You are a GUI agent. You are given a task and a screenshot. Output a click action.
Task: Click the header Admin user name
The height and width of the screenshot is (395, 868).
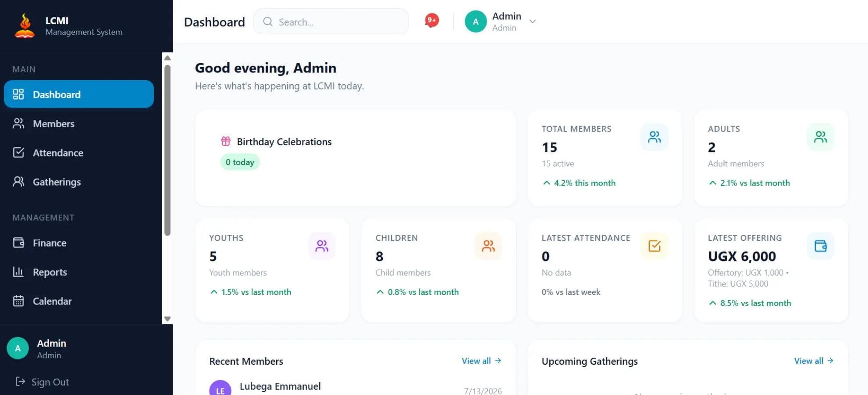[507, 16]
